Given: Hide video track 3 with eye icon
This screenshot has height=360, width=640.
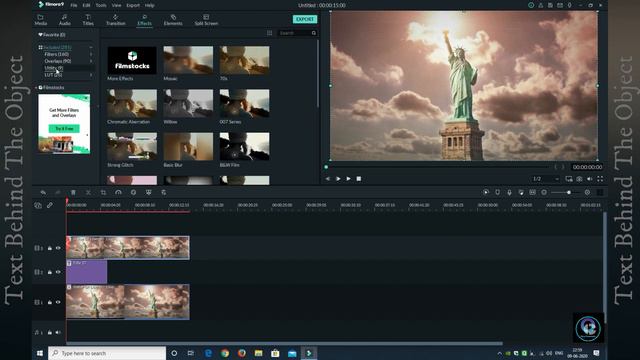Looking at the screenshot, I should 58,248.
